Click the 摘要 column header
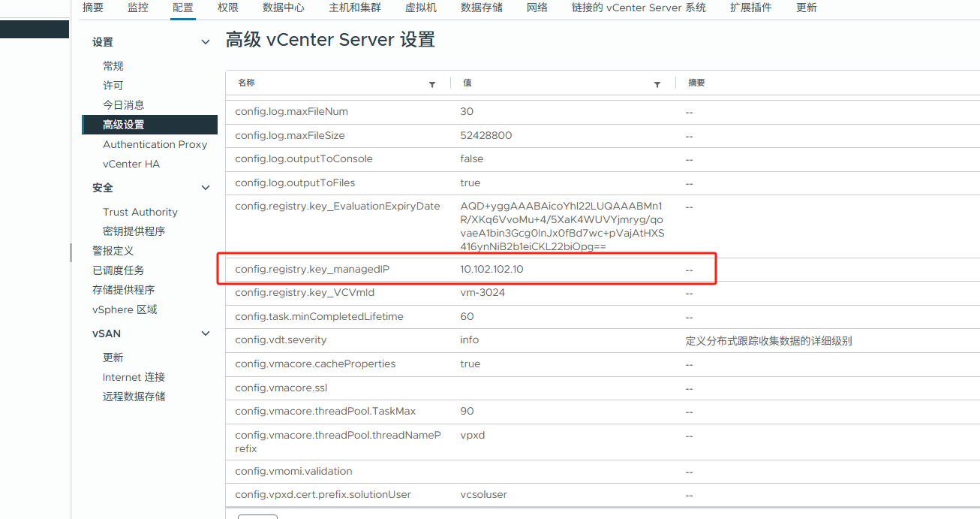This screenshot has height=519, width=980. (x=696, y=83)
